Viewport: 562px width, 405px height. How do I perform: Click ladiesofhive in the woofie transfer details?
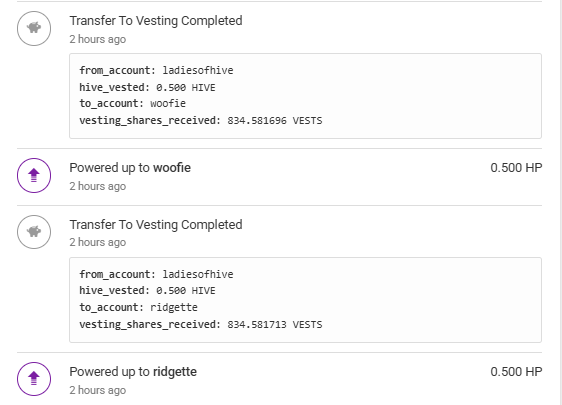[x=198, y=70]
